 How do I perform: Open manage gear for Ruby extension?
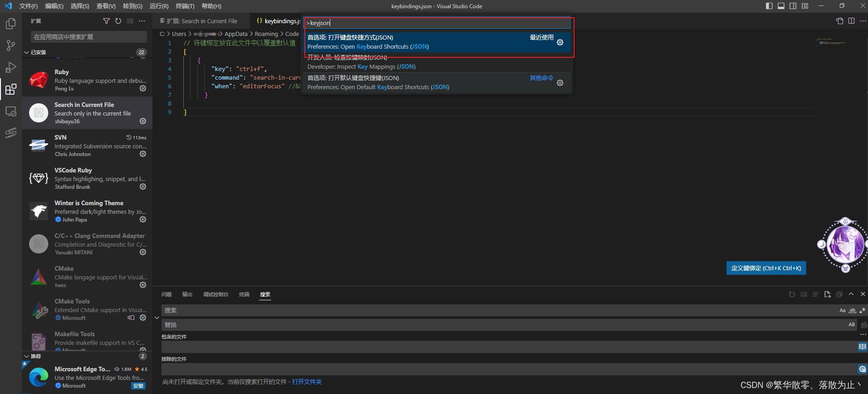143,88
